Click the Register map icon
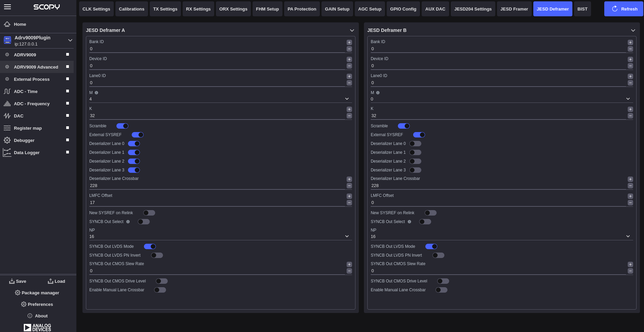The height and width of the screenshot is (332, 644). (7, 128)
